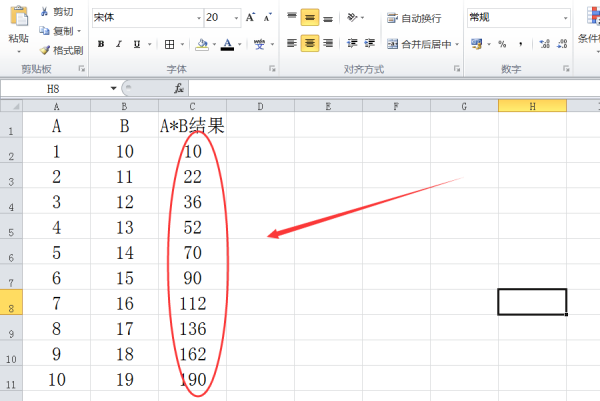This screenshot has width=600, height=401.
Task: Click the borders icon
Action: (169, 44)
